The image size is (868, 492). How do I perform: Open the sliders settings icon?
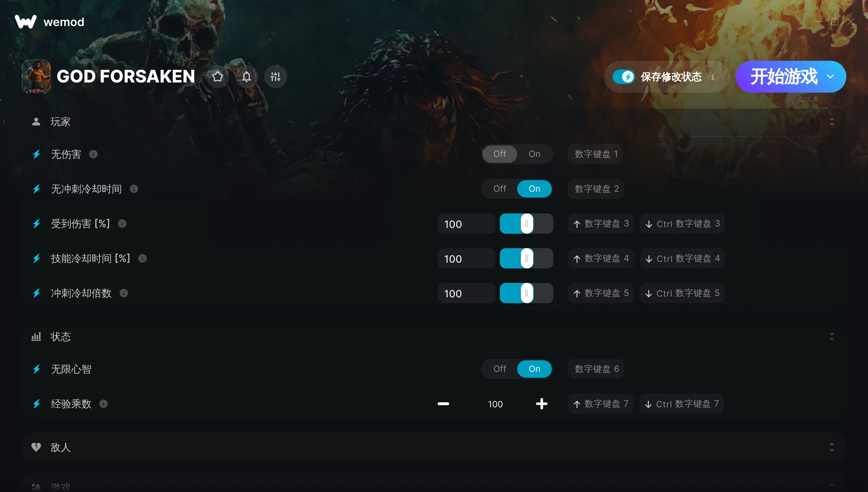point(275,77)
